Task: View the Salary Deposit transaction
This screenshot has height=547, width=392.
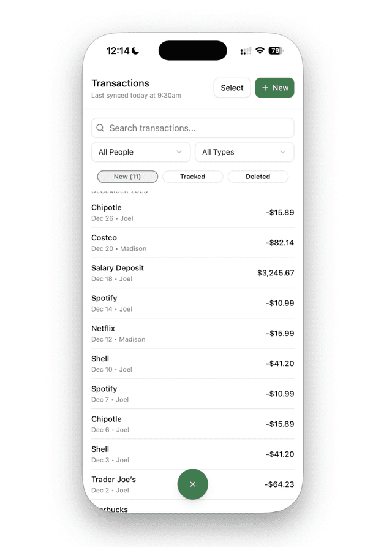Action: [192, 273]
